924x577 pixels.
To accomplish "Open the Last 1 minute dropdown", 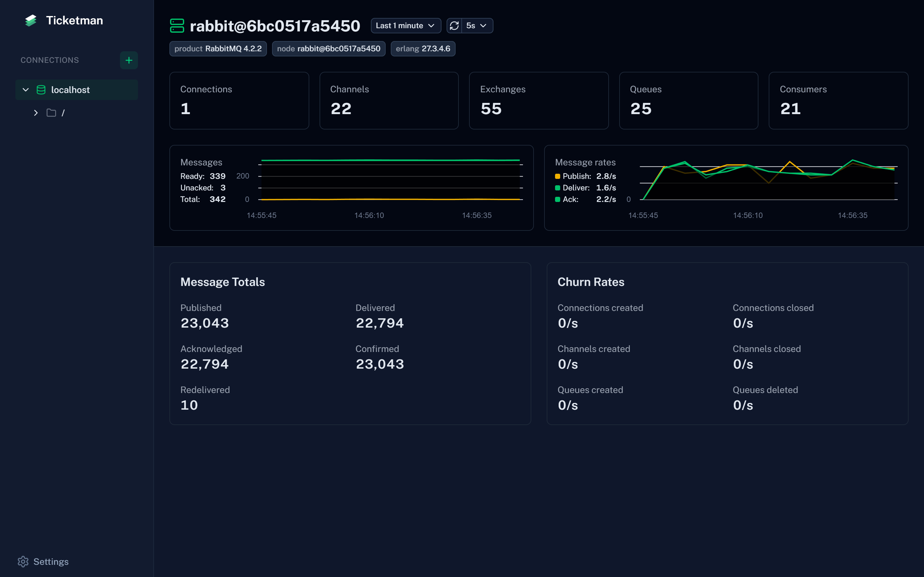I will click(406, 26).
